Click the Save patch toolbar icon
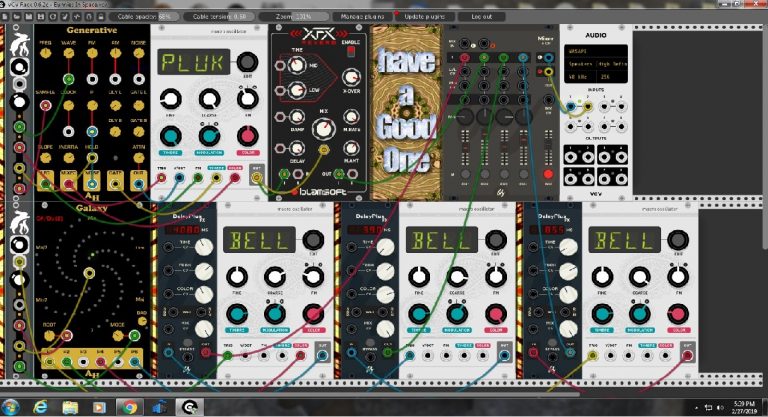The width and height of the screenshot is (768, 417). tap(28, 16)
